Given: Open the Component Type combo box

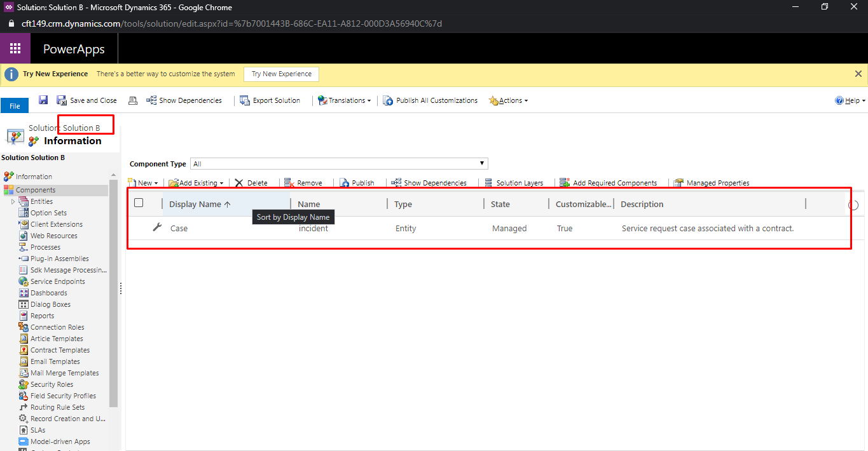Looking at the screenshot, I should (339, 164).
